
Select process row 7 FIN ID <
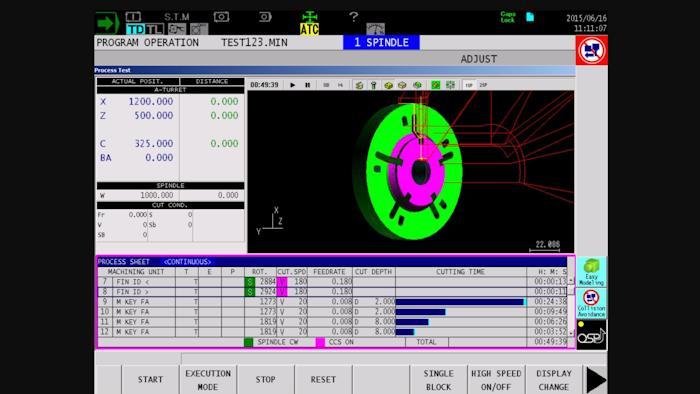click(333, 282)
